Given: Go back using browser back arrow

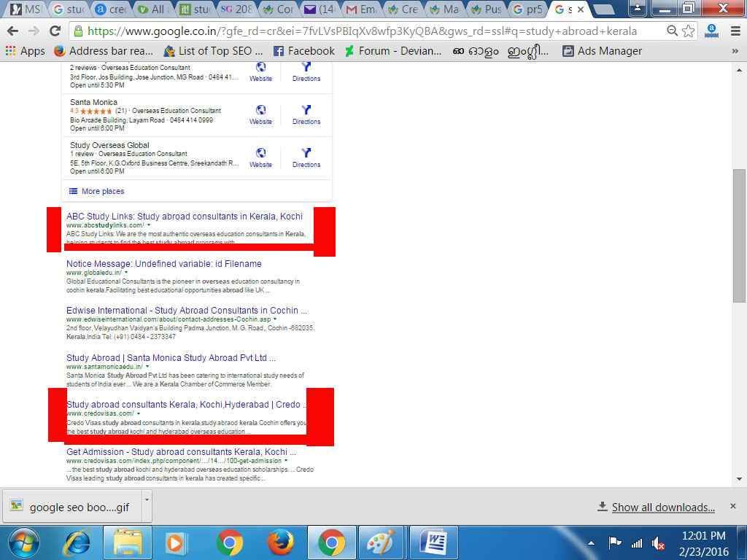Looking at the screenshot, I should [12, 31].
